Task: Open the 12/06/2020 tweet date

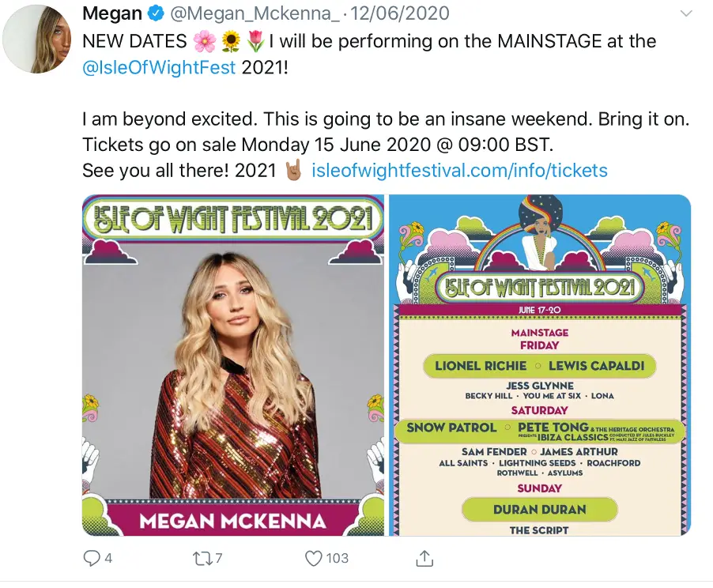Action: point(400,13)
